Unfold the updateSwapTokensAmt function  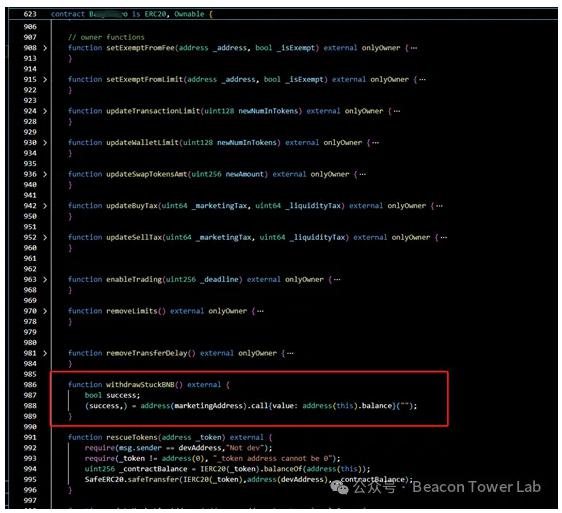click(x=45, y=174)
